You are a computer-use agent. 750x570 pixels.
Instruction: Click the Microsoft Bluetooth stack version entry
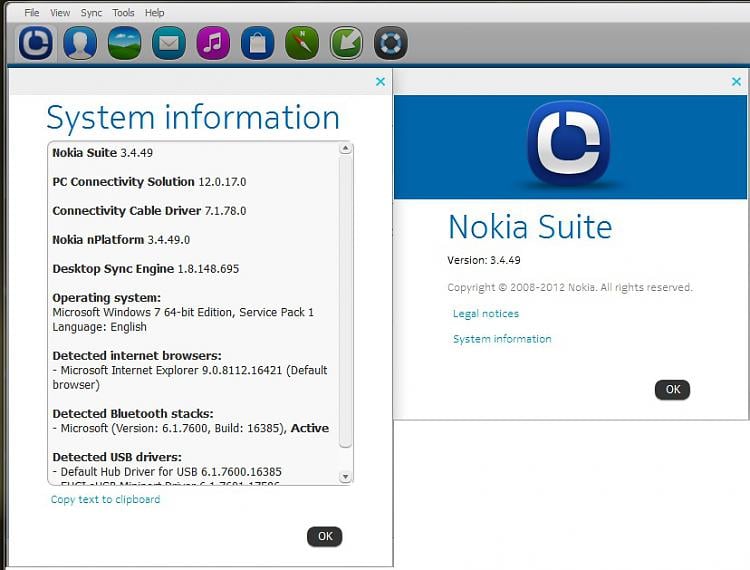click(190, 428)
